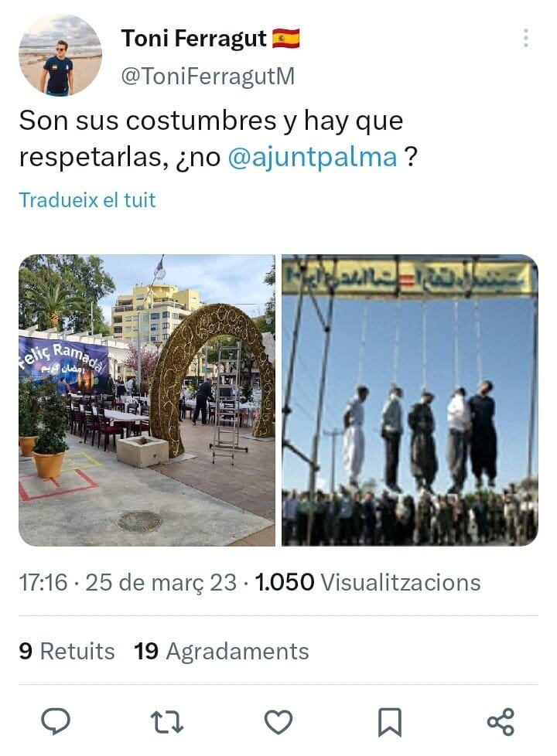
Task: View the 1.050 Visualitzacions stats
Action: click(367, 582)
